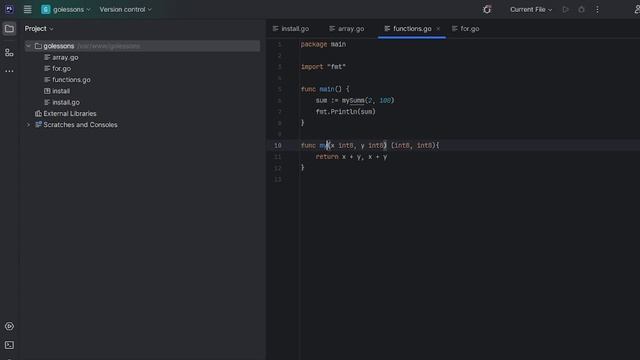Select External Libraries node

(x=66, y=113)
